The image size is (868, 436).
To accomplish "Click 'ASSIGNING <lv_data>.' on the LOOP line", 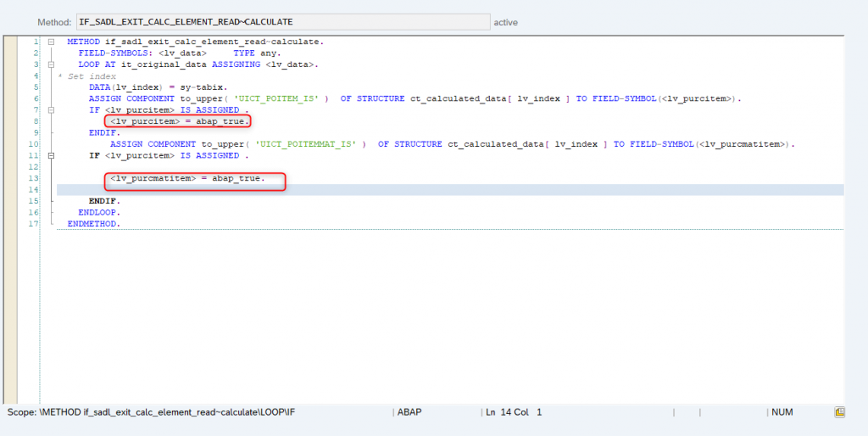I will click(x=265, y=64).
